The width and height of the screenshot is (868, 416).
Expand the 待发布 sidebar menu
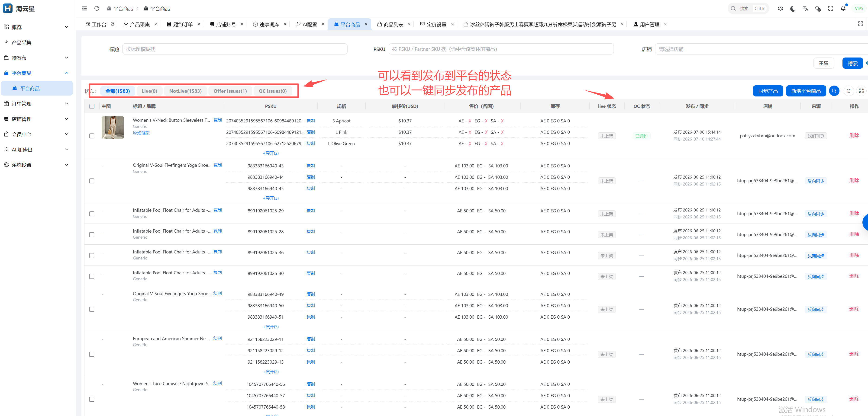(x=36, y=58)
